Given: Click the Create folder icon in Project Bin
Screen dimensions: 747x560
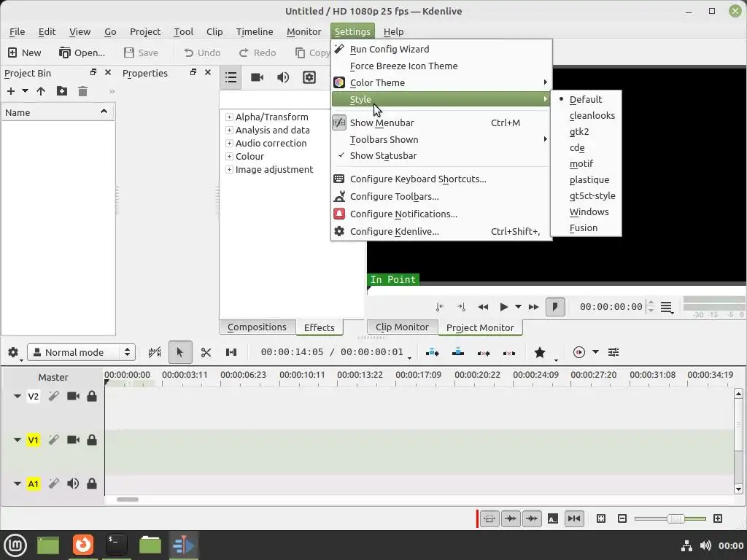Looking at the screenshot, I should click(62, 91).
